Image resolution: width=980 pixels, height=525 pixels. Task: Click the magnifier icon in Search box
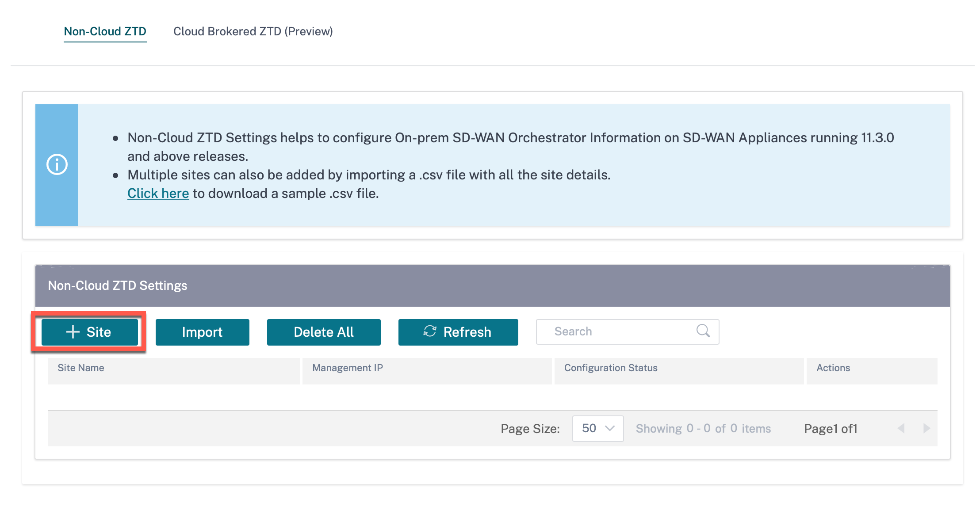(703, 331)
